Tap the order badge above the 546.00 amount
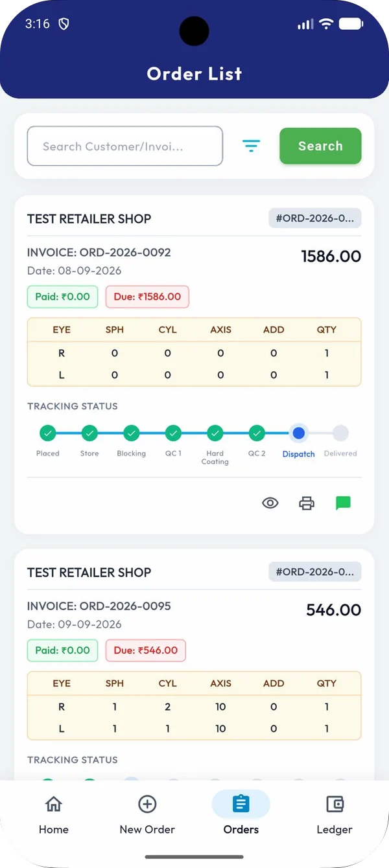Image resolution: width=389 pixels, height=868 pixels. (315, 572)
